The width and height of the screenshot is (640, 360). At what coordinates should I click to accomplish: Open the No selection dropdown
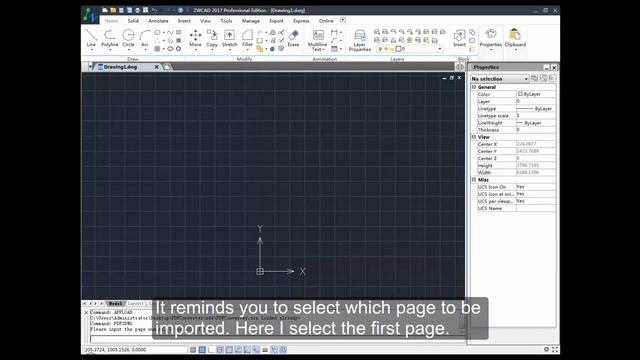[x=500, y=78]
